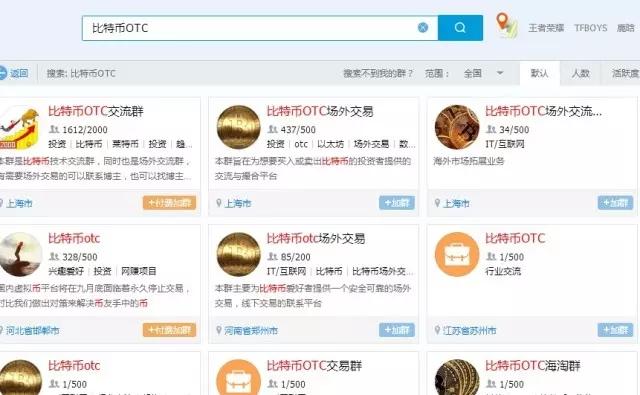
Task: Open briefcase avatar of 比特币OTC 苏州 group
Action: [457, 255]
